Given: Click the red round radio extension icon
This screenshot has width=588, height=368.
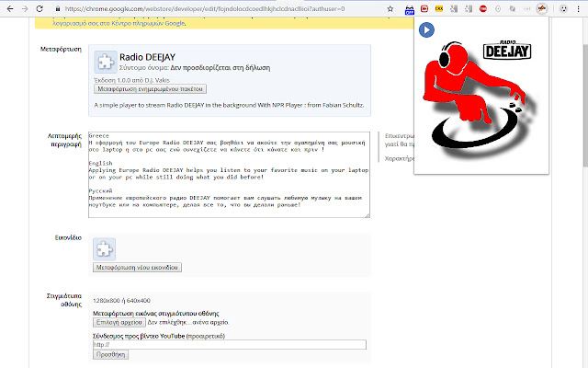Looking at the screenshot, I should 483,8.
